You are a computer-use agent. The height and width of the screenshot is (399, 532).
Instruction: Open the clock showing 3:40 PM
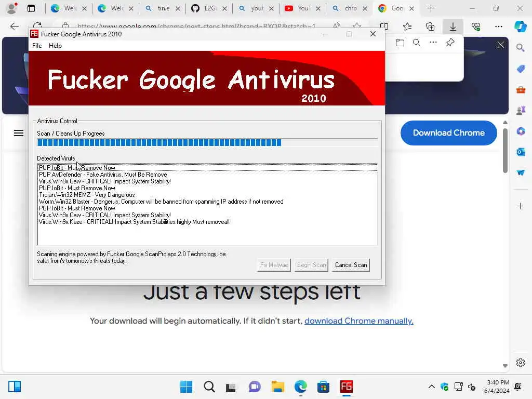pyautogui.click(x=497, y=387)
